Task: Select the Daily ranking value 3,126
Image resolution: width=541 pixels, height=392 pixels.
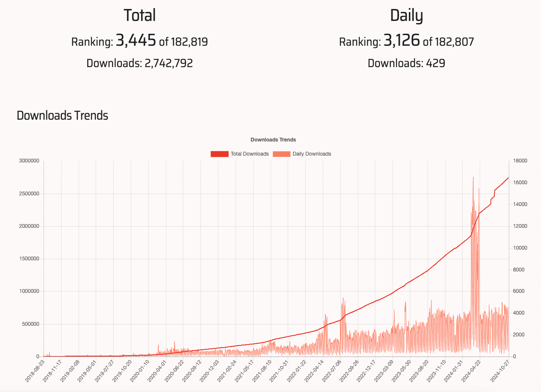Action: 402,41
